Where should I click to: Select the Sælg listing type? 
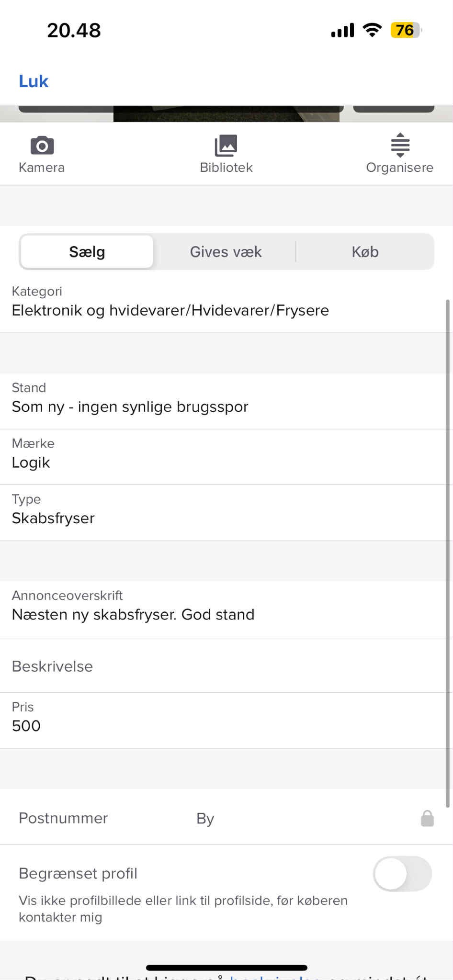87,252
